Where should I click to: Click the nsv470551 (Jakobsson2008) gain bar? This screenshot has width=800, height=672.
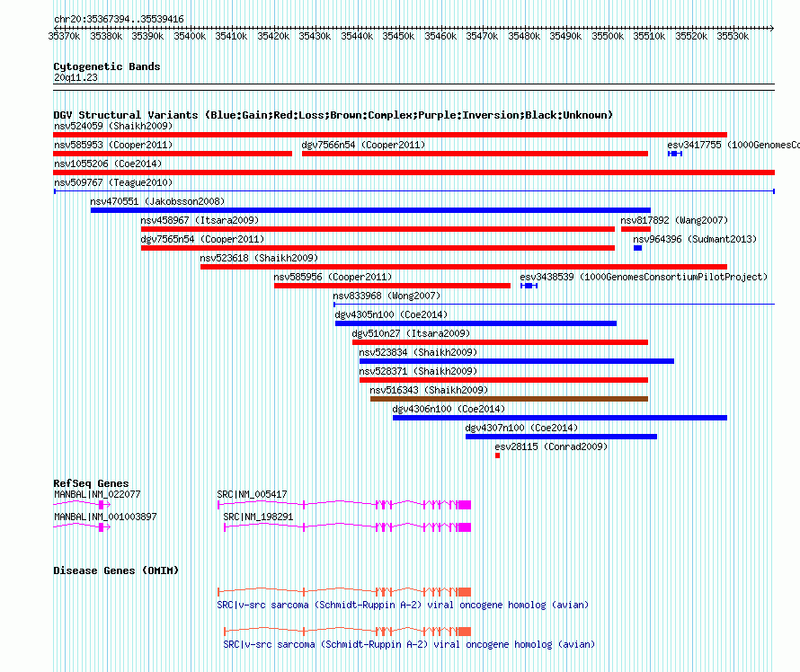tap(370, 210)
